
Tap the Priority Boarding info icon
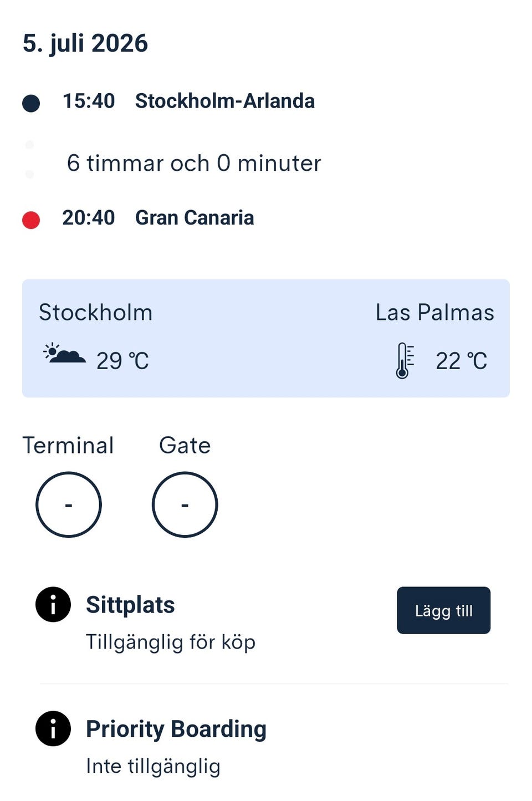[53, 728]
